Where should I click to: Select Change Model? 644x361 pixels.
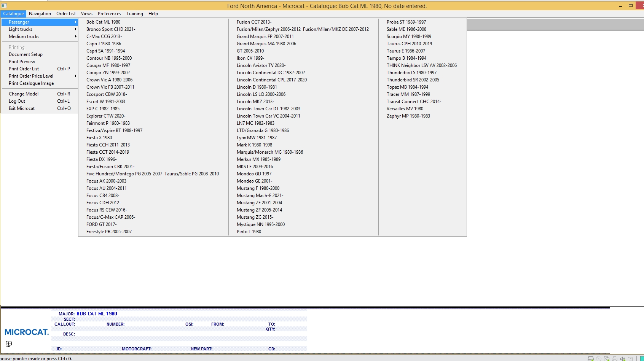click(x=40, y=94)
